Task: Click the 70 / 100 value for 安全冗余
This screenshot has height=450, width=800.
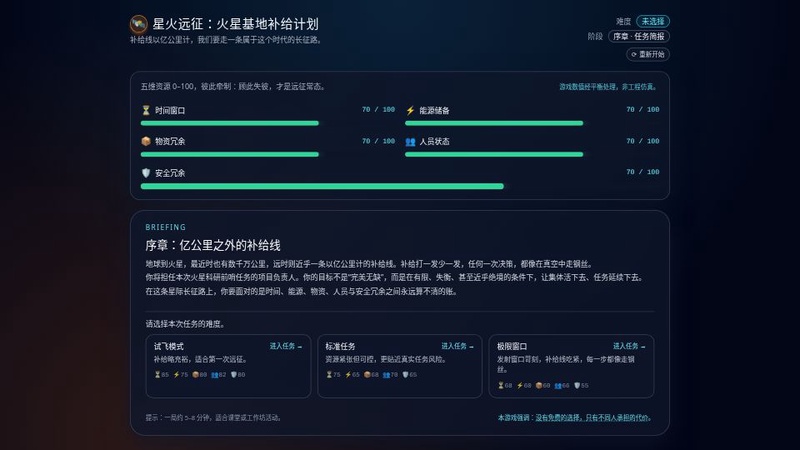Action: click(x=642, y=172)
